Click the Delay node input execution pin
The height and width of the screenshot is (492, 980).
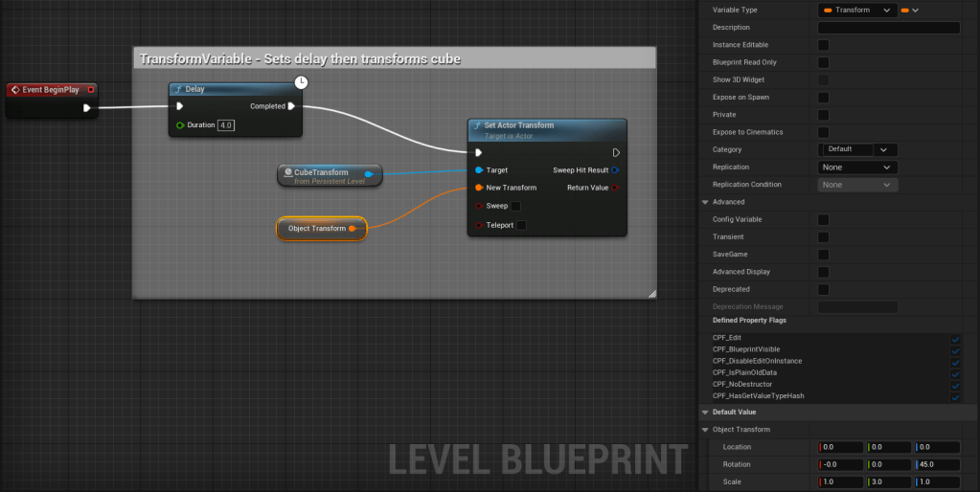click(179, 106)
